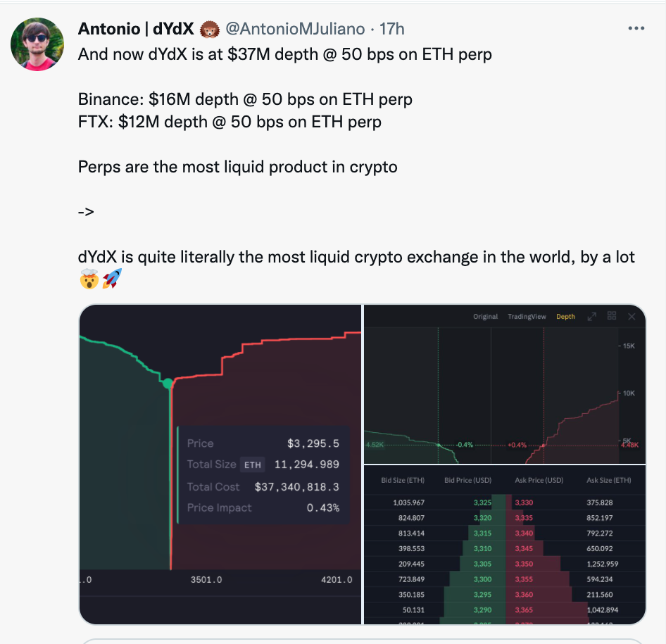Open the Binance depth chart image
Image resolution: width=666 pixels, height=644 pixels.
[505, 384]
